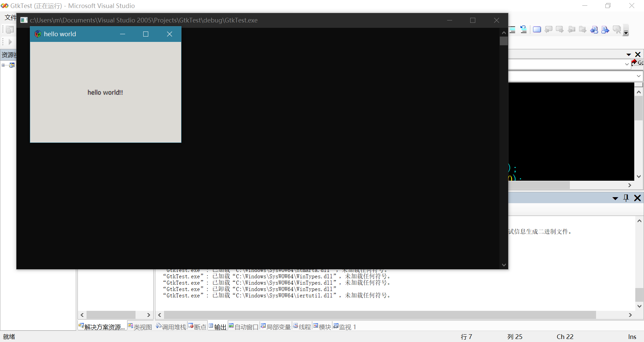Close the output panel with its X button
Viewport: 644px width, 342px height.
[x=637, y=198]
